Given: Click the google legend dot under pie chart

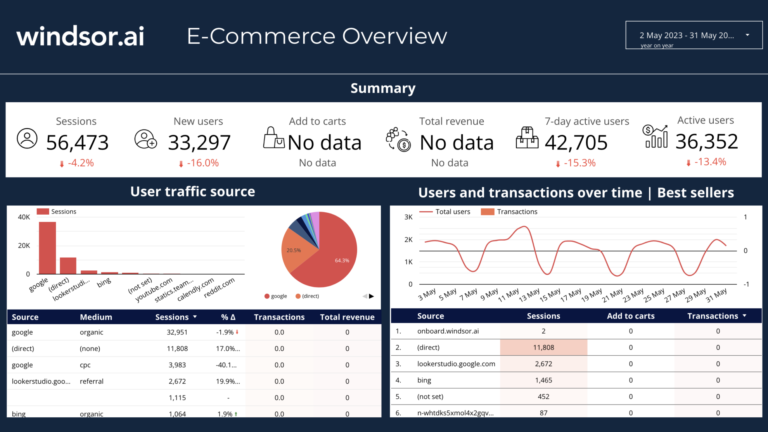Looking at the screenshot, I should 267,296.
